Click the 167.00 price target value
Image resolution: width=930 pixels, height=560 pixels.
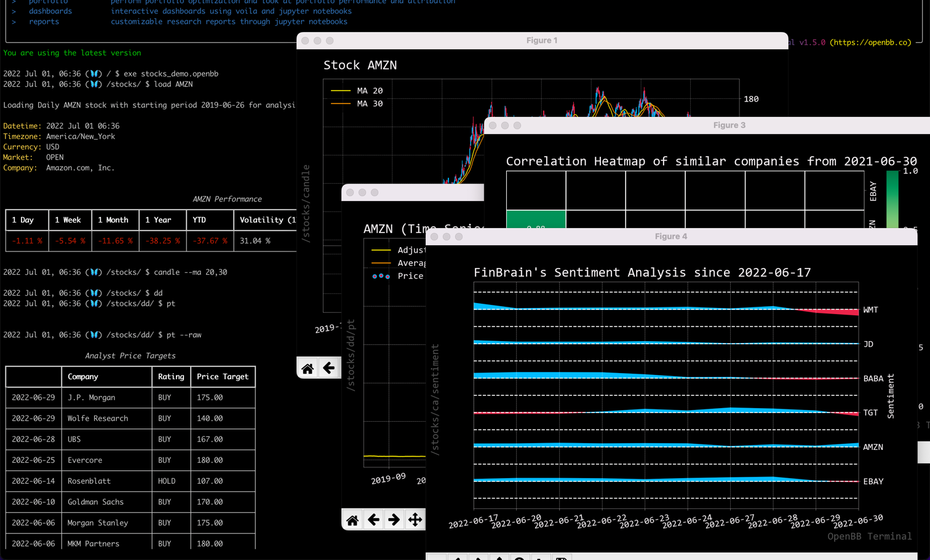(x=210, y=440)
